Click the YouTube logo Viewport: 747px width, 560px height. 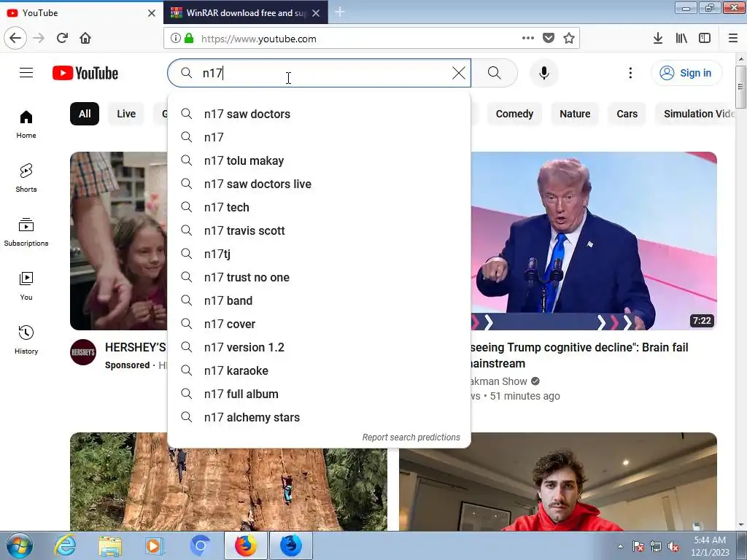click(x=85, y=73)
